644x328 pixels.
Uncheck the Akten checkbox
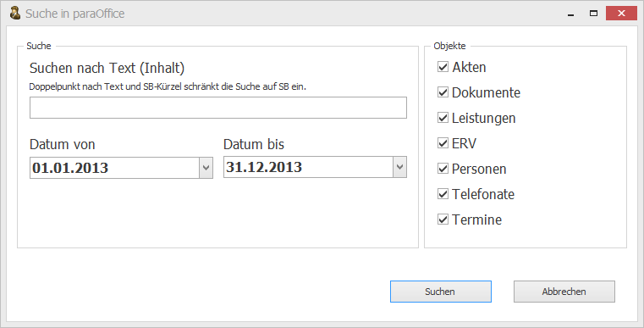443,67
